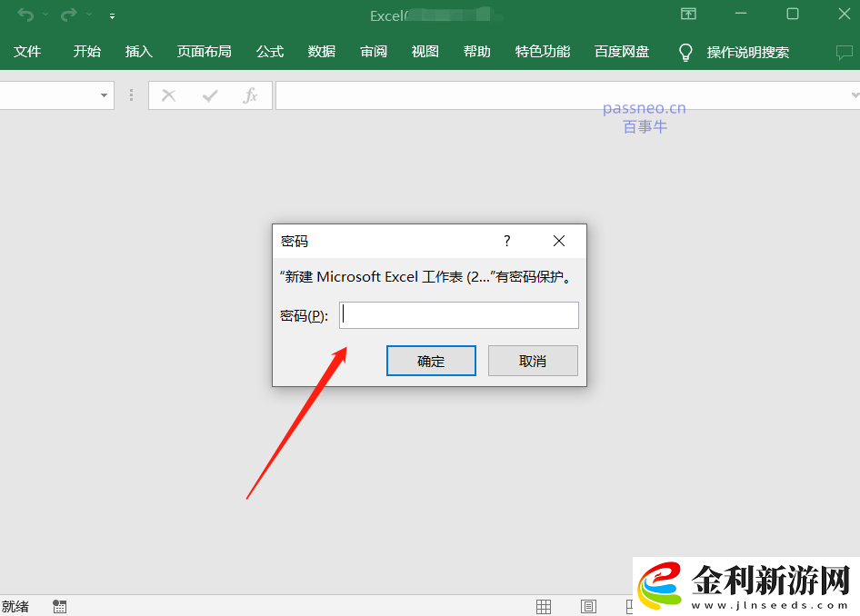Screen dimensions: 860x616
Task: Click inside the Name Box field
Action: pyautogui.click(x=48, y=95)
